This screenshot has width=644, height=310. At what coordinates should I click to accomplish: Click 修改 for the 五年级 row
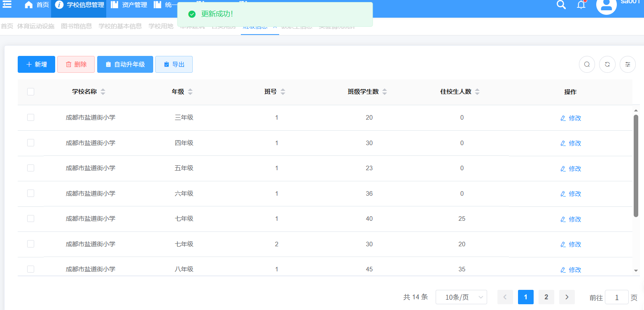tap(571, 169)
